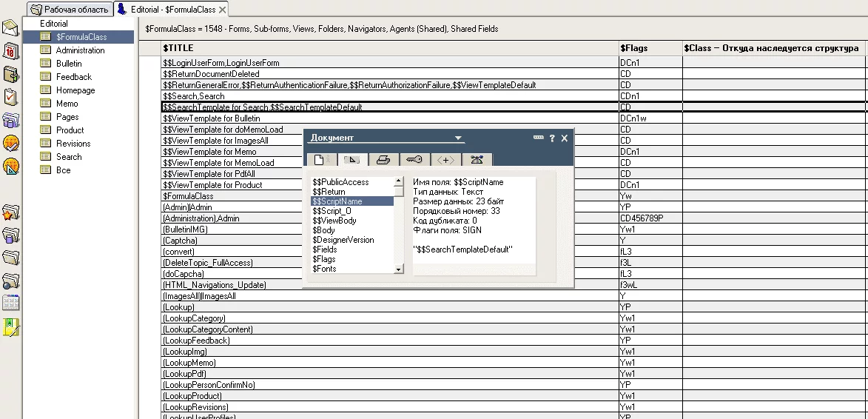Collapse the properties box with the rollup button
868x419 pixels.
[x=538, y=138]
